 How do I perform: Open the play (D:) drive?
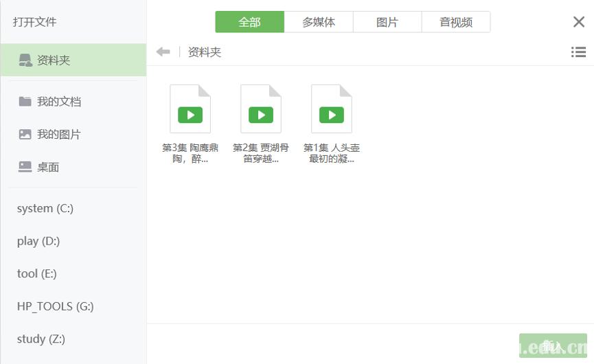tap(38, 241)
